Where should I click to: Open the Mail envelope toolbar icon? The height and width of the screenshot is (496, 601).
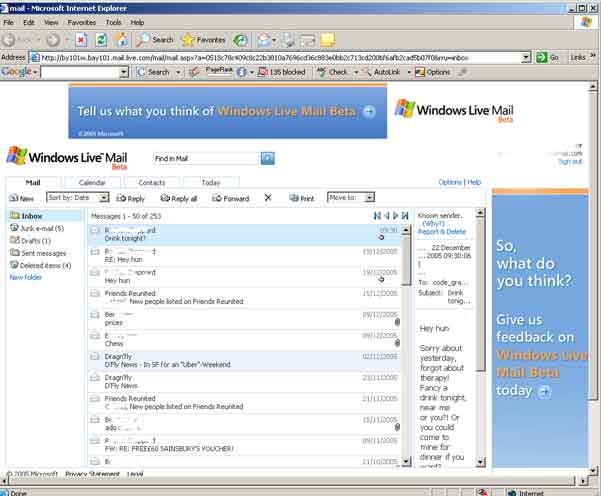coord(264,40)
